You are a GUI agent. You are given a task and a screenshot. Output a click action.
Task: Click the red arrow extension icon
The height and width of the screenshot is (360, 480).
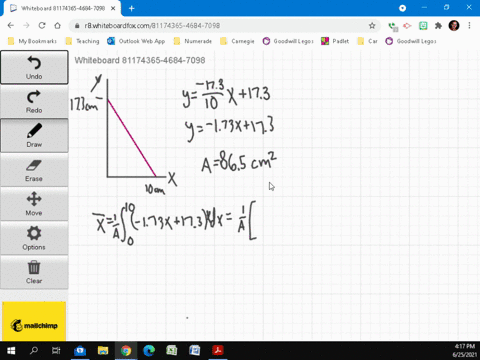coord(407,26)
